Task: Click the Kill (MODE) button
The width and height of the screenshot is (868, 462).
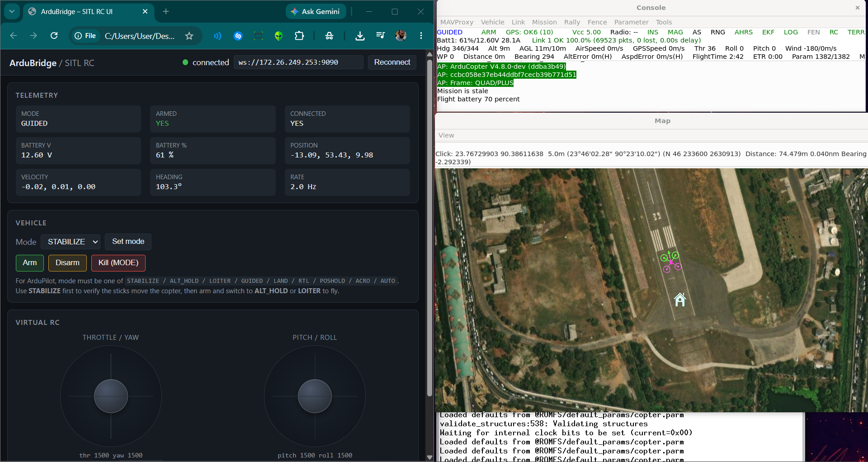Action: point(118,263)
